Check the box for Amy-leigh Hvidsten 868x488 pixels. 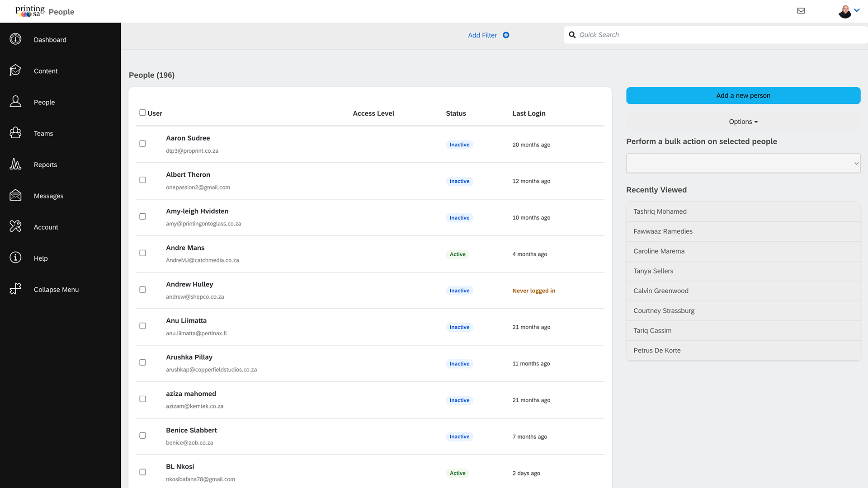[x=142, y=216]
